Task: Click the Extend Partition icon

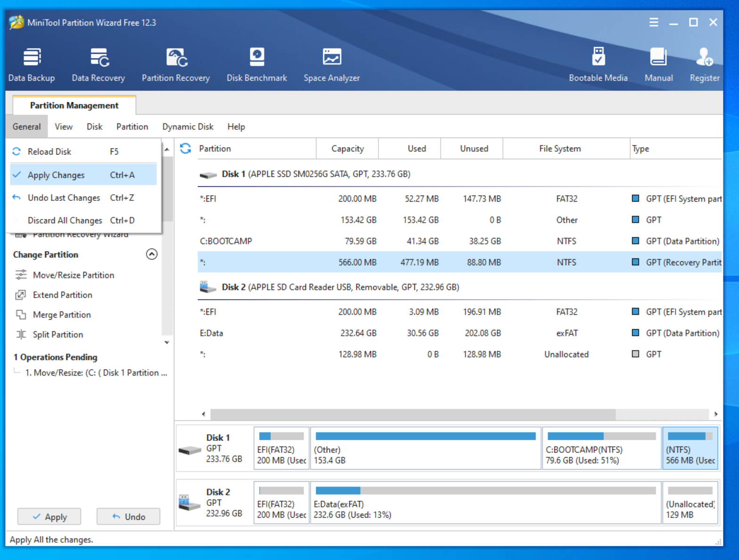Action: 21,295
